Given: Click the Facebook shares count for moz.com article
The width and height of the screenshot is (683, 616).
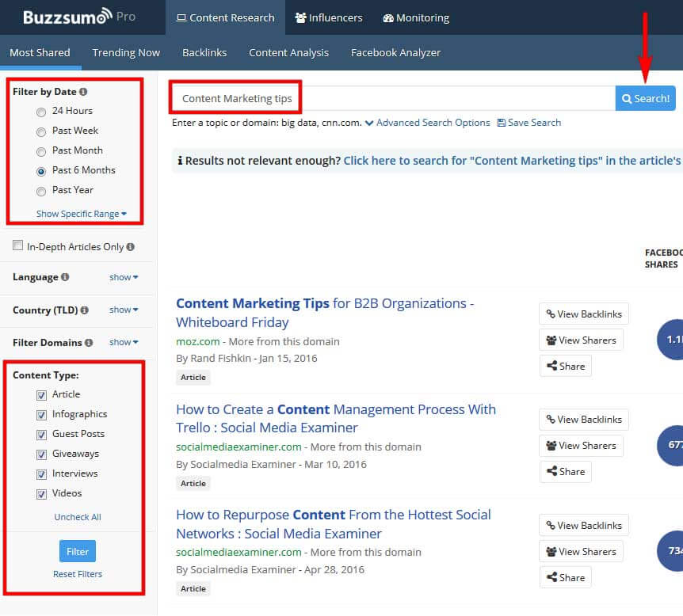Looking at the screenshot, I should 671,340.
